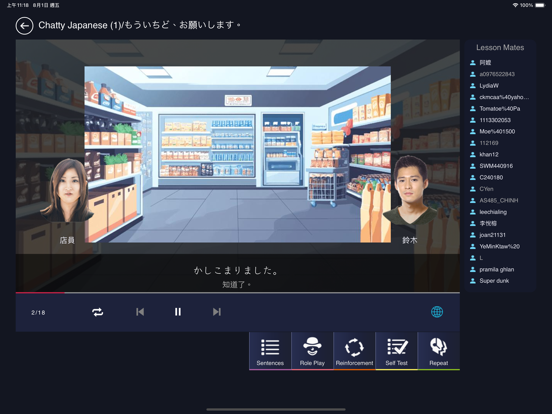Viewport: 552px width, 414px height.
Task: Select lesson mate a0976522843
Action: tap(497, 74)
